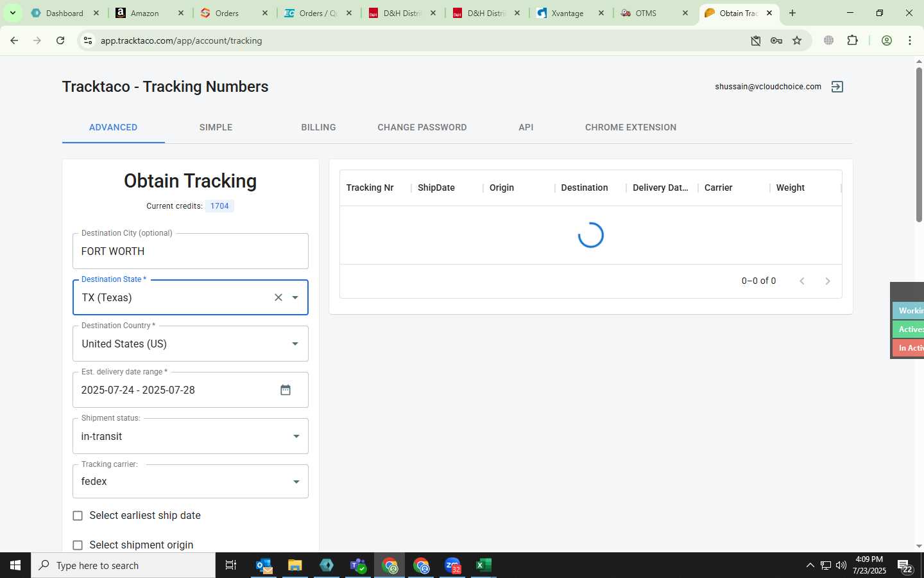The height and width of the screenshot is (578, 924).
Task: Click the logout icon beside the email address
Action: pyautogui.click(x=837, y=87)
